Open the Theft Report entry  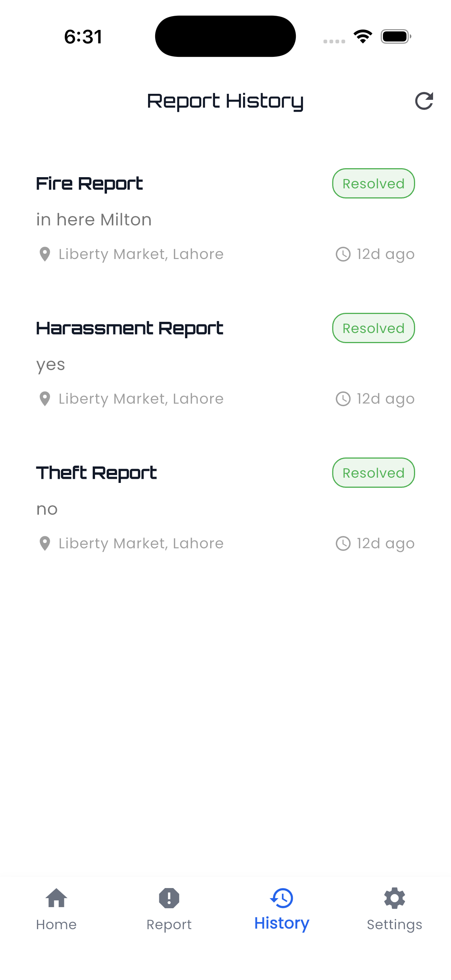click(96, 473)
